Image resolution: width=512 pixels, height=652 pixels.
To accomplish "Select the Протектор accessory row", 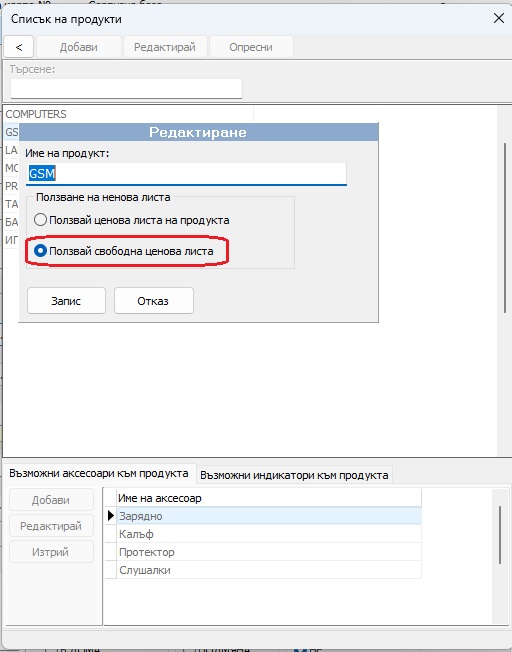I will coord(269,552).
